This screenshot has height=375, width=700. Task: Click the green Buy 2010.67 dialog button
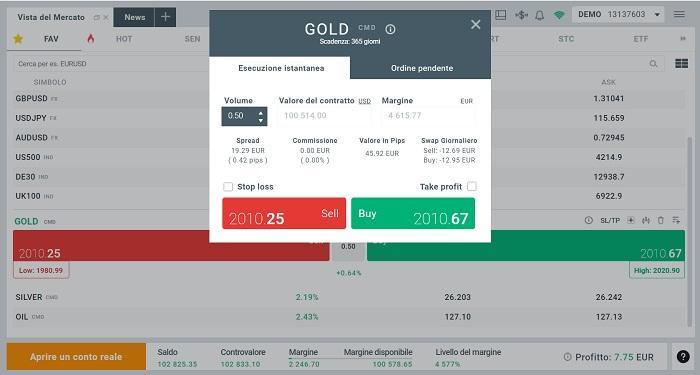[413, 213]
